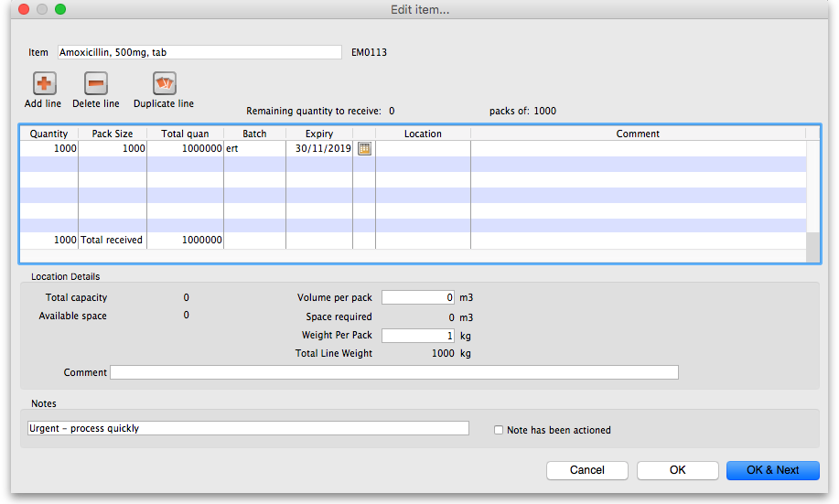Click the Pack Size column header
This screenshot has height=504, width=839.
click(113, 134)
